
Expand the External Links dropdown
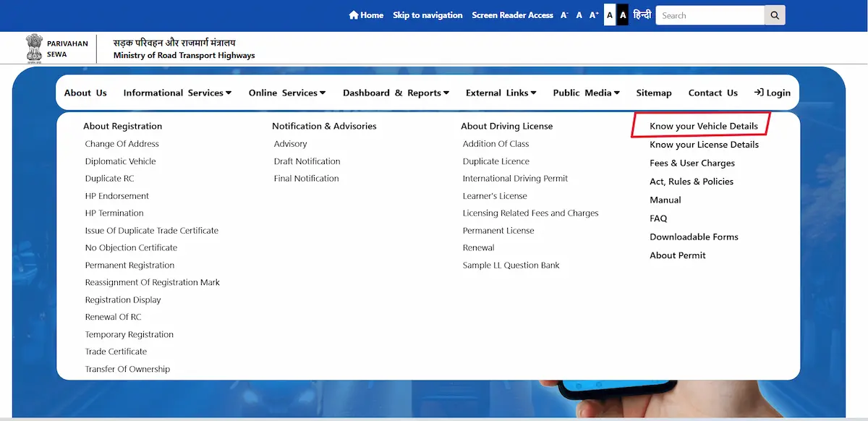(501, 93)
